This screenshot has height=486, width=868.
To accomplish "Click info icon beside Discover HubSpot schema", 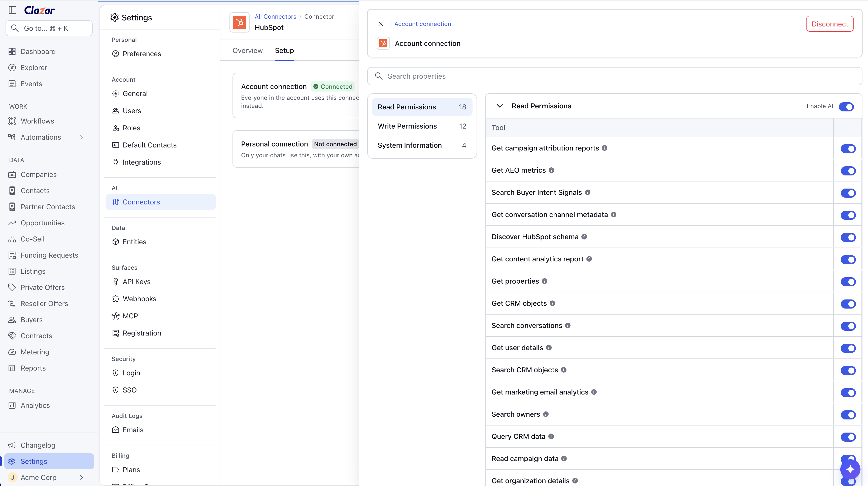I will 584,237.
